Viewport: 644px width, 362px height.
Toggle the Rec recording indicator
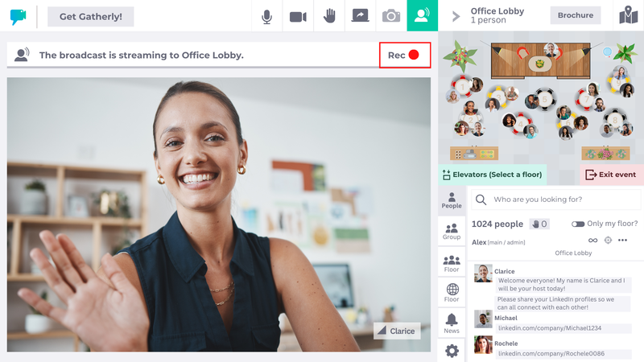(405, 55)
